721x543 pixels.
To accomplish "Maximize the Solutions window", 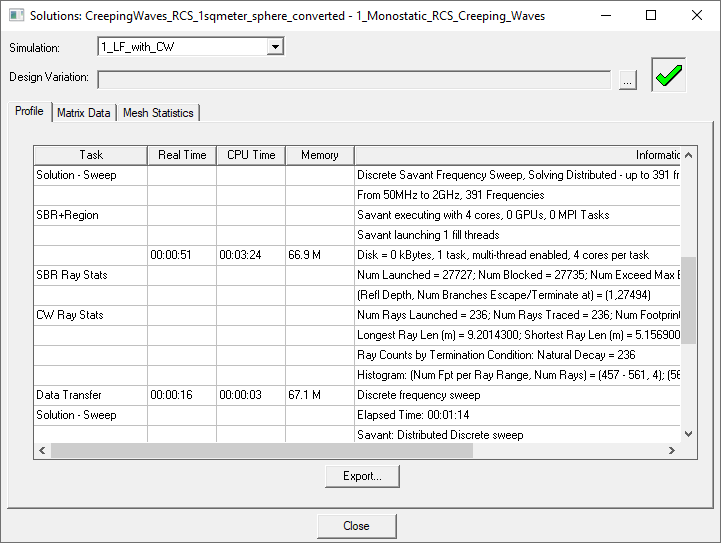I will click(x=651, y=15).
